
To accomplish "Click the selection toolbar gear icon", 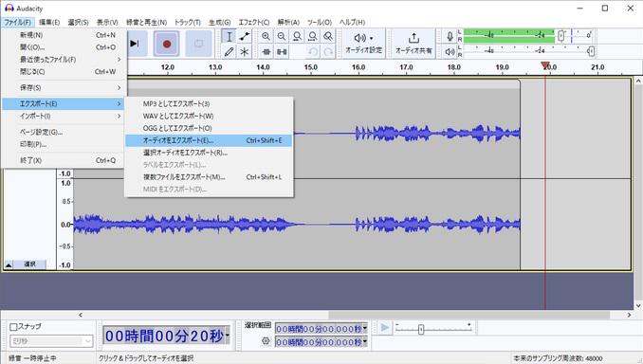I will [x=266, y=340].
